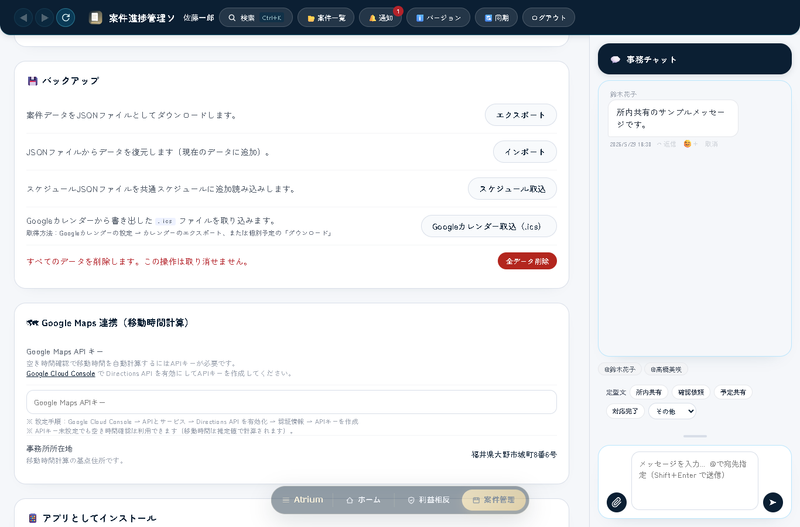Open the その他 template dropdown
The height and width of the screenshot is (527, 800).
(672, 411)
